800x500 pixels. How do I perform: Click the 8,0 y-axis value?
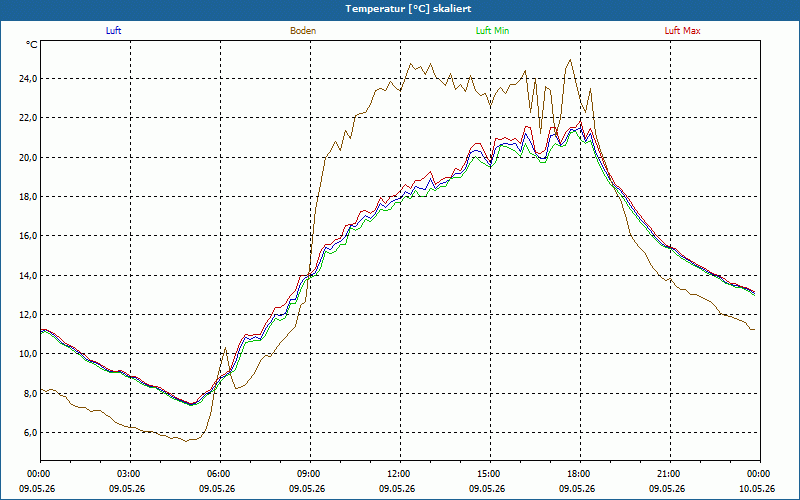pos(30,393)
